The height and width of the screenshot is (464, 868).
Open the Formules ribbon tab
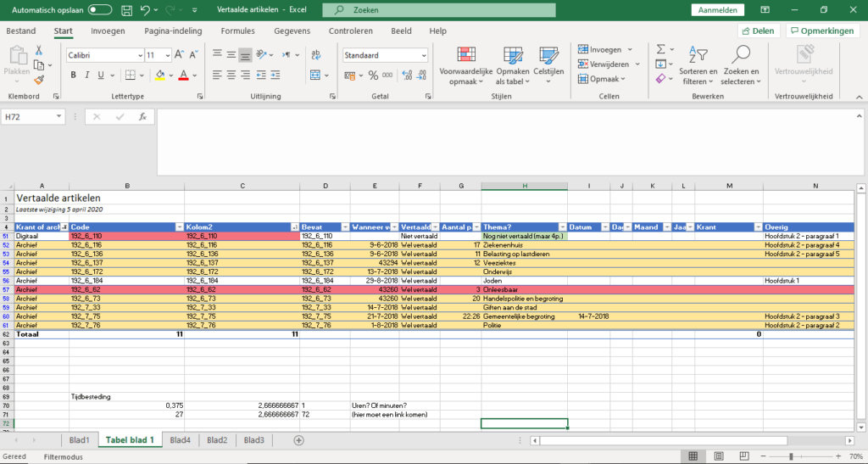[237, 31]
